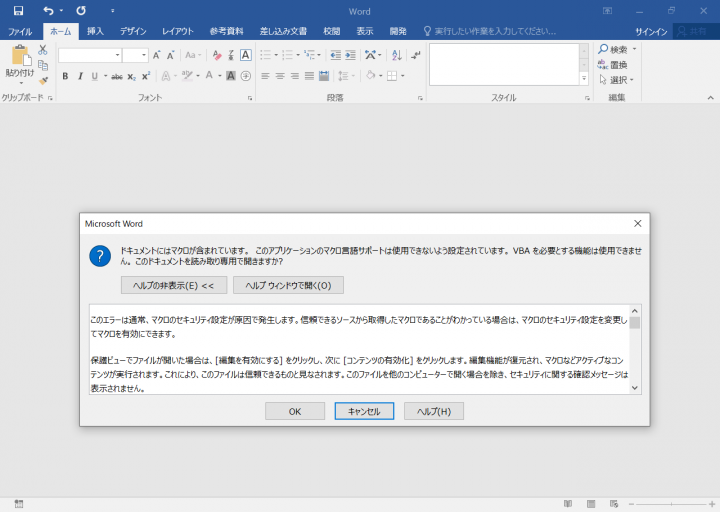Click ヘルプ ウィンドウで開く(O) button
The image size is (720, 512).
point(288,285)
